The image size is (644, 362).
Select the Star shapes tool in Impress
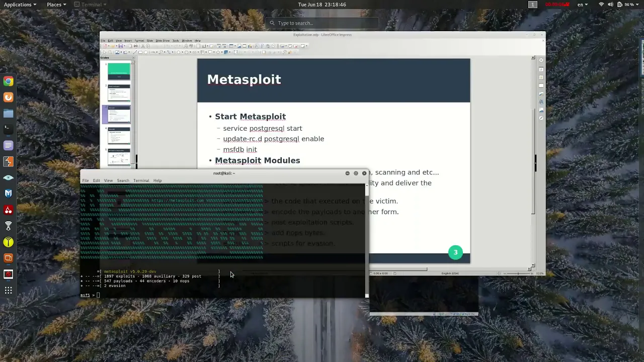click(x=218, y=52)
